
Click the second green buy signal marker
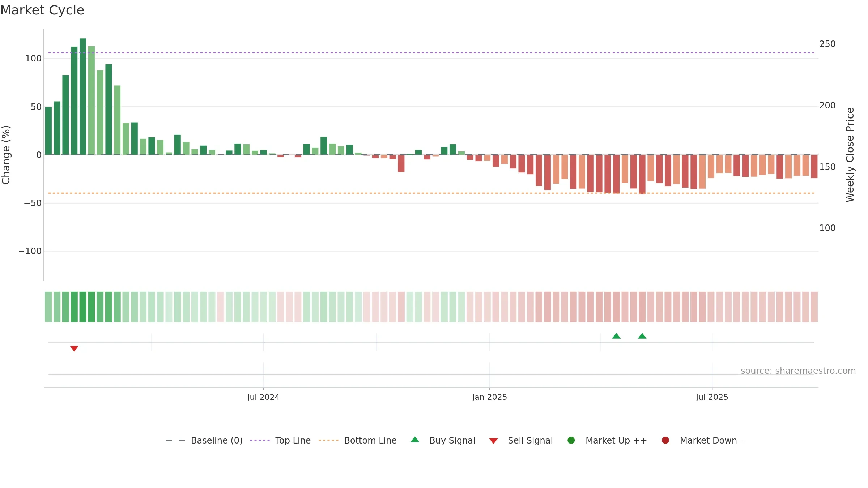642,336
